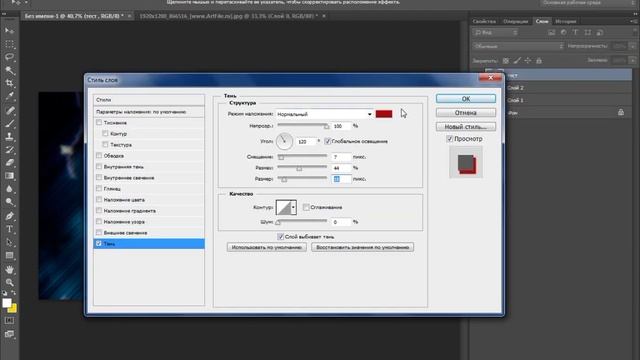Select the Eyedropper tool

point(9,97)
